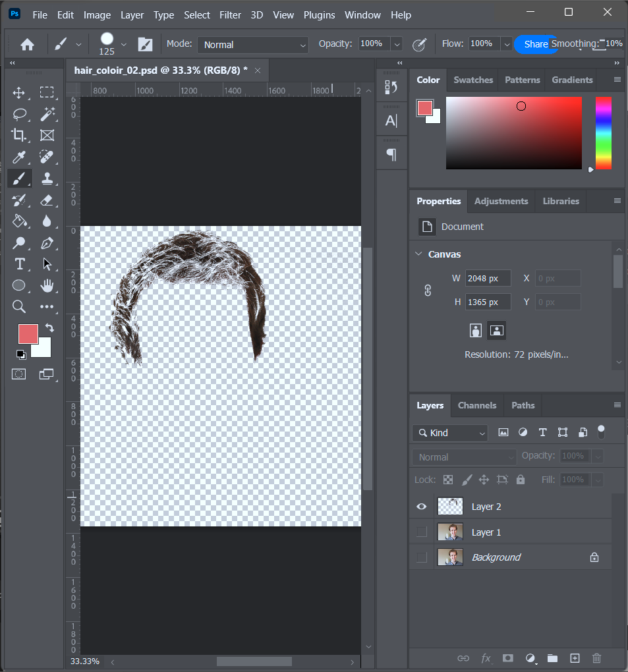Expand the Flow slider dropdown
This screenshot has height=672, width=628.
[507, 44]
